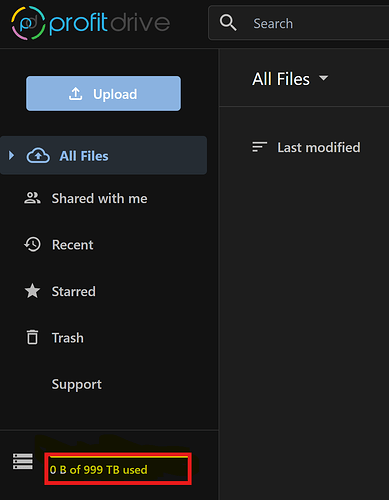Select All Files in the sidebar
Screen dimensions: 389x500
click(103, 155)
